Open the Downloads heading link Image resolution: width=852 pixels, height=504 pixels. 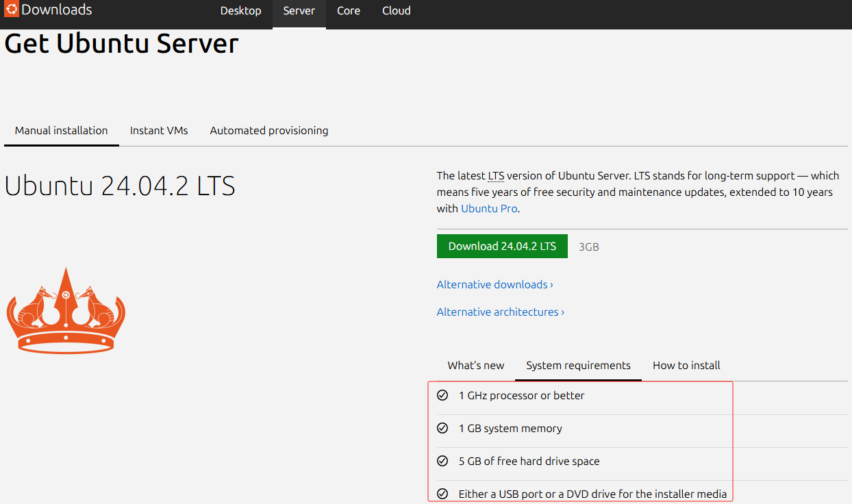coord(56,10)
